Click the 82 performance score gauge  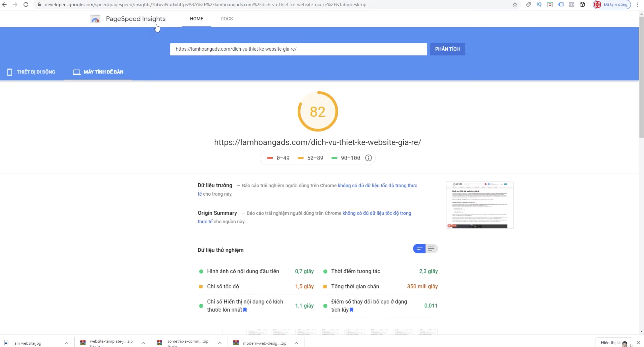click(x=318, y=111)
